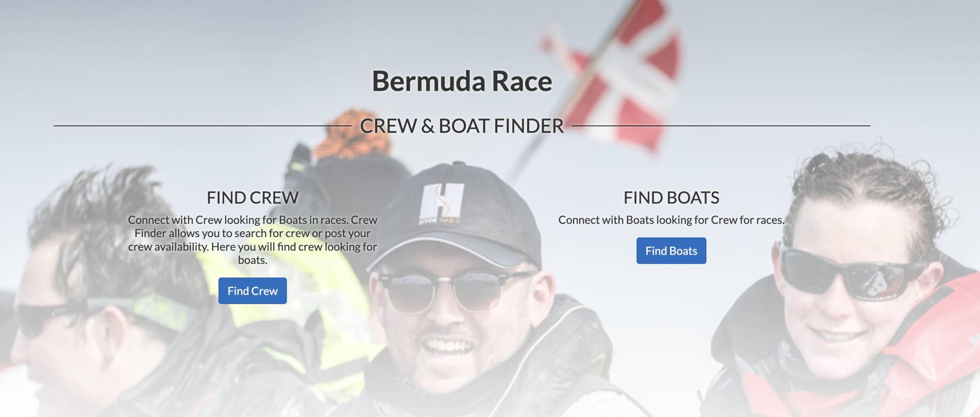Select the Bermuda Race title
This screenshot has height=417, width=980.
coord(462,81)
